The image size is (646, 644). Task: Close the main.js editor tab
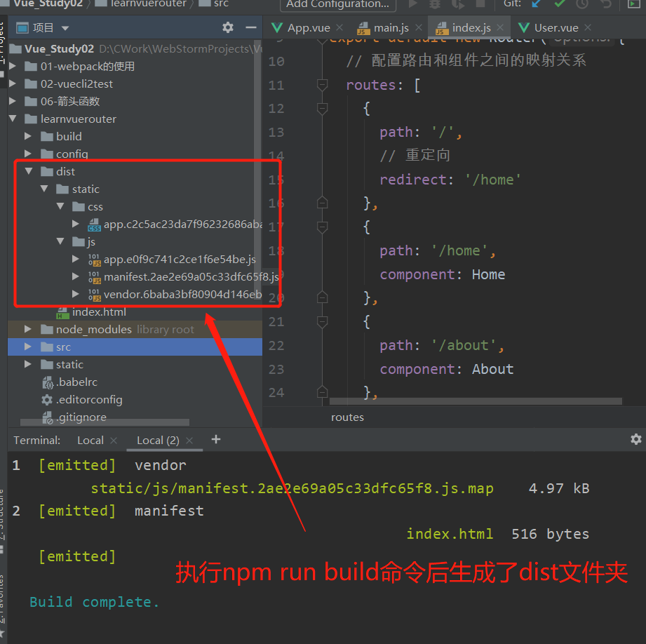pyautogui.click(x=419, y=27)
